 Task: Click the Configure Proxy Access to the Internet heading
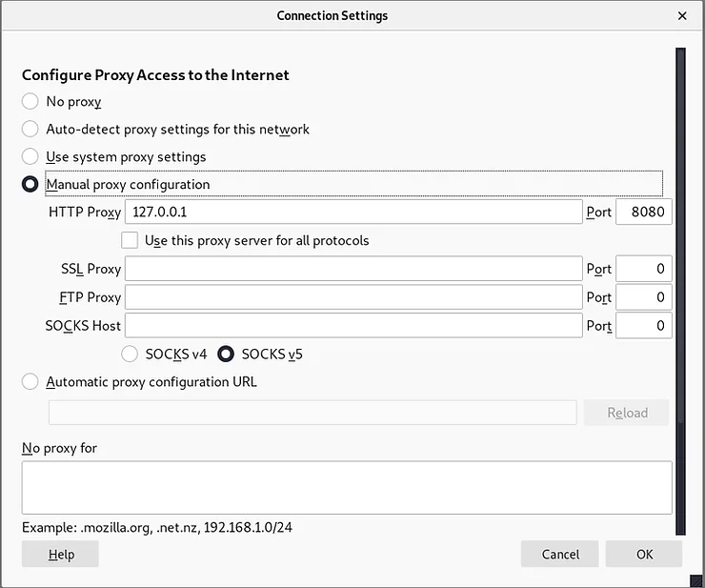click(155, 75)
